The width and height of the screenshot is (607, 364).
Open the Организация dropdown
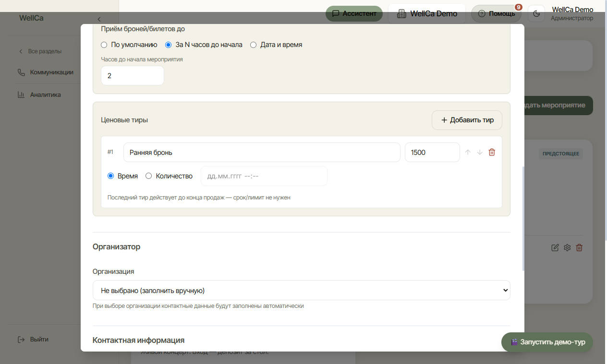301,290
